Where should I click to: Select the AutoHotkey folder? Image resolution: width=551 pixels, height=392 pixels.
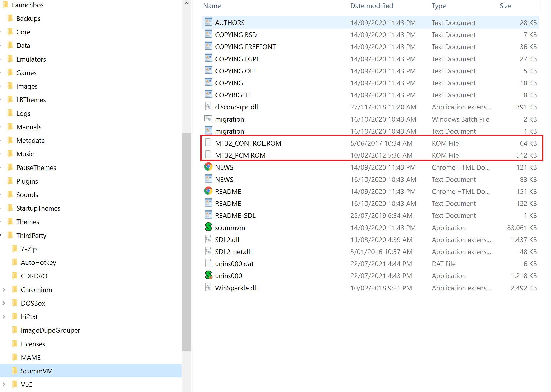pos(38,263)
